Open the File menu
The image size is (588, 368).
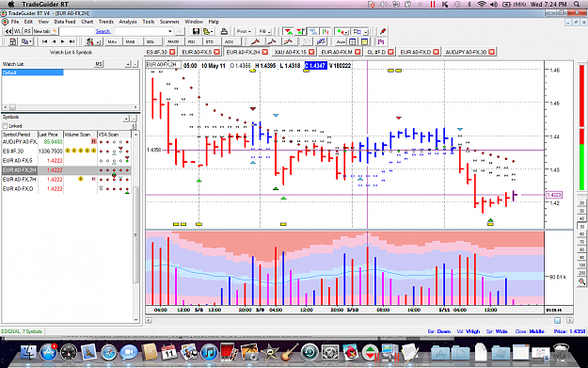pyautogui.click(x=15, y=22)
